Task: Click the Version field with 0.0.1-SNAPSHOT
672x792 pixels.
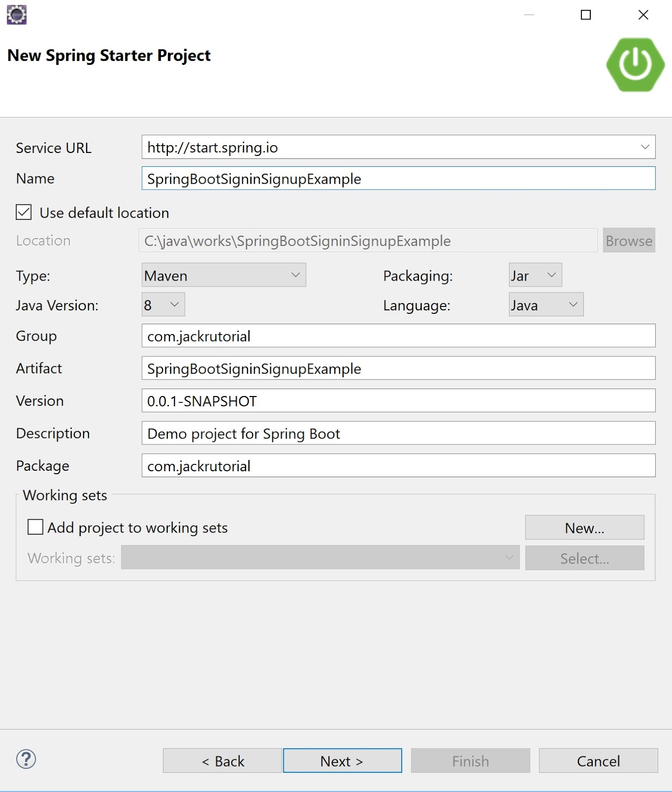Action: tap(398, 401)
